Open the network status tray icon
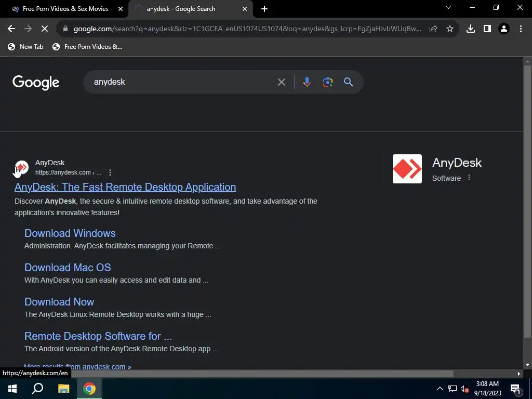This screenshot has height=399, width=532. pos(453,389)
